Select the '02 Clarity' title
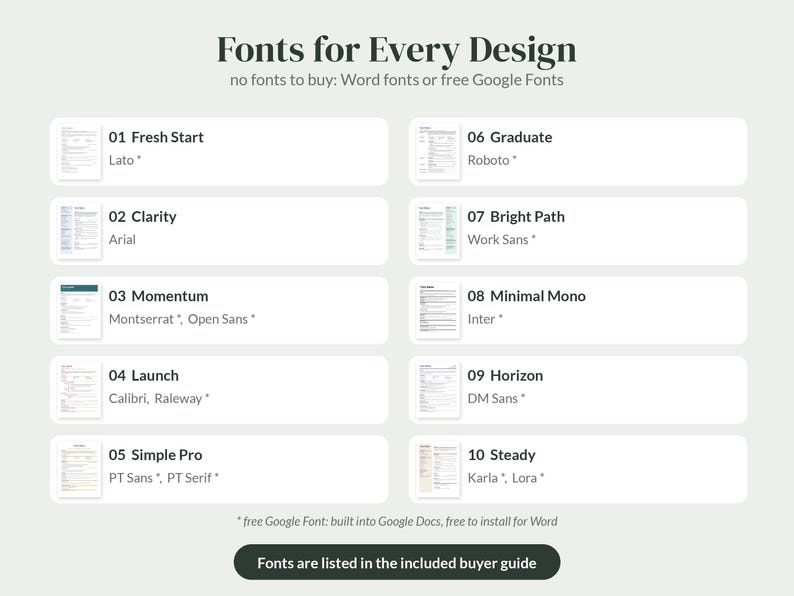The image size is (794, 596). tap(142, 217)
